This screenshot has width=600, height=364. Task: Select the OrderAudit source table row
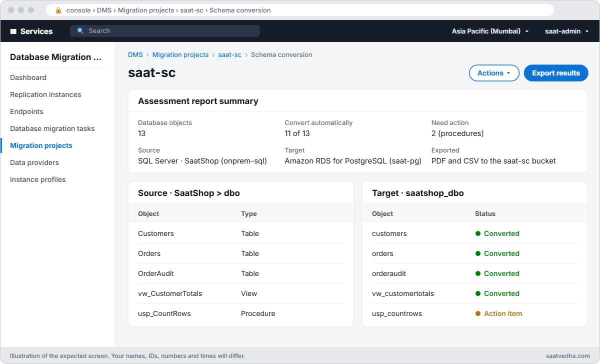coord(241,273)
